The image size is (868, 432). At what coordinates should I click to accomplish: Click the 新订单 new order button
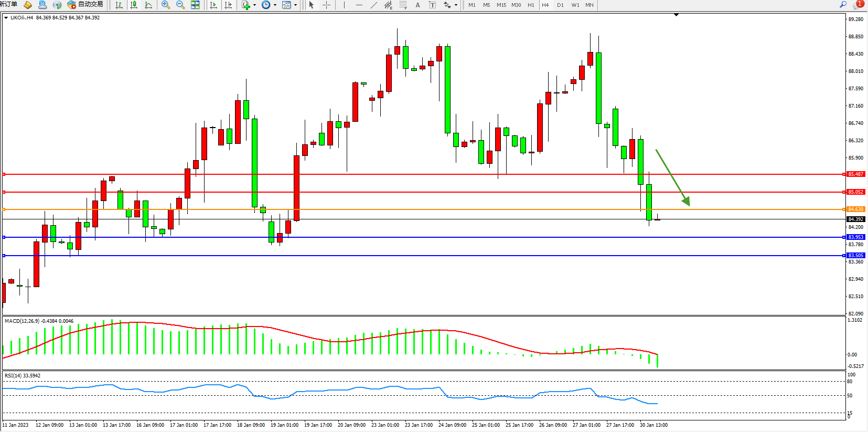tap(9, 4)
